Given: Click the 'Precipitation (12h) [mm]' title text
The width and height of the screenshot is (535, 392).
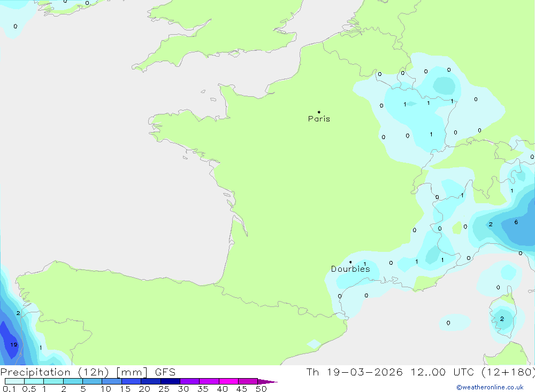Looking at the screenshot, I should [74, 372].
